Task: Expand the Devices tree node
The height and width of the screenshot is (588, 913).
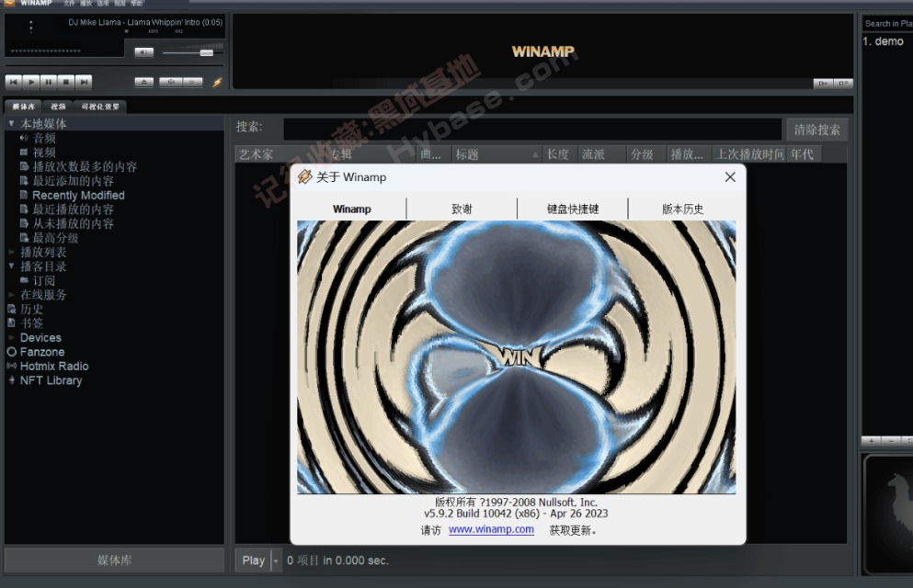Action: 11,338
